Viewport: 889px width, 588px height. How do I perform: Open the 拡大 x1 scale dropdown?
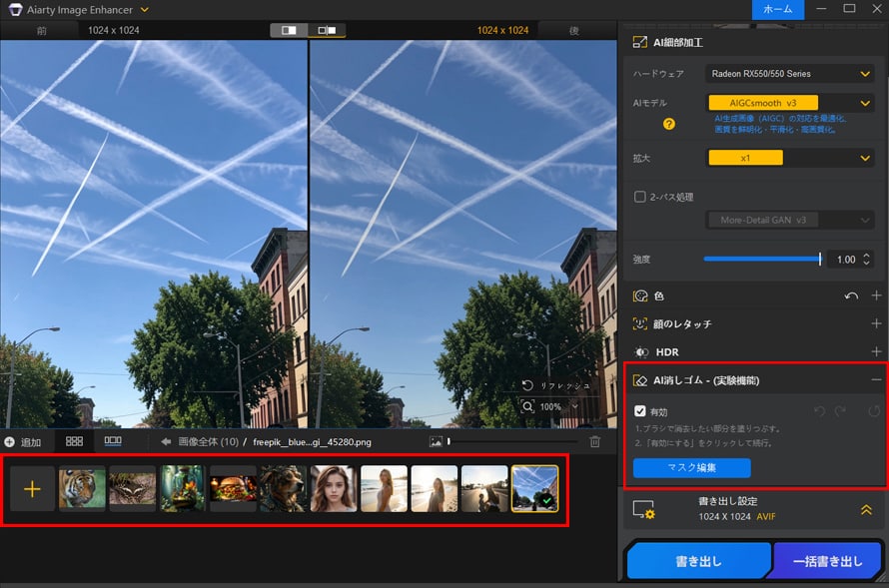(x=789, y=158)
